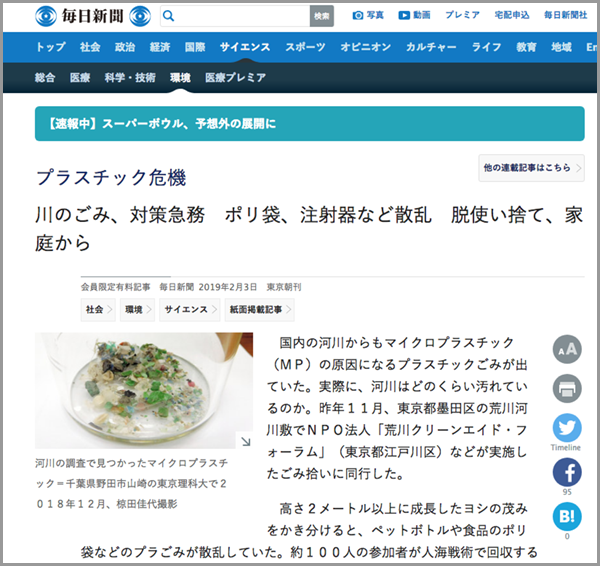Open the Super Bowl breaking news banner

[x=310, y=124]
